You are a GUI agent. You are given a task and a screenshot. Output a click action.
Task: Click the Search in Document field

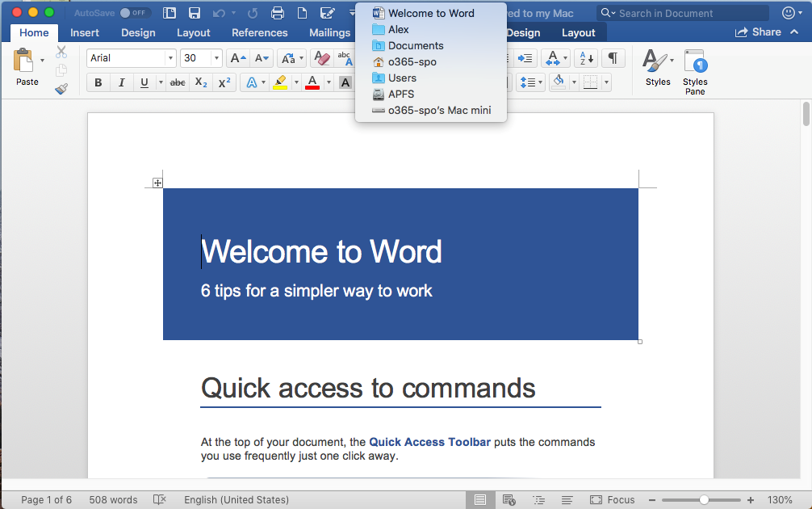click(683, 13)
